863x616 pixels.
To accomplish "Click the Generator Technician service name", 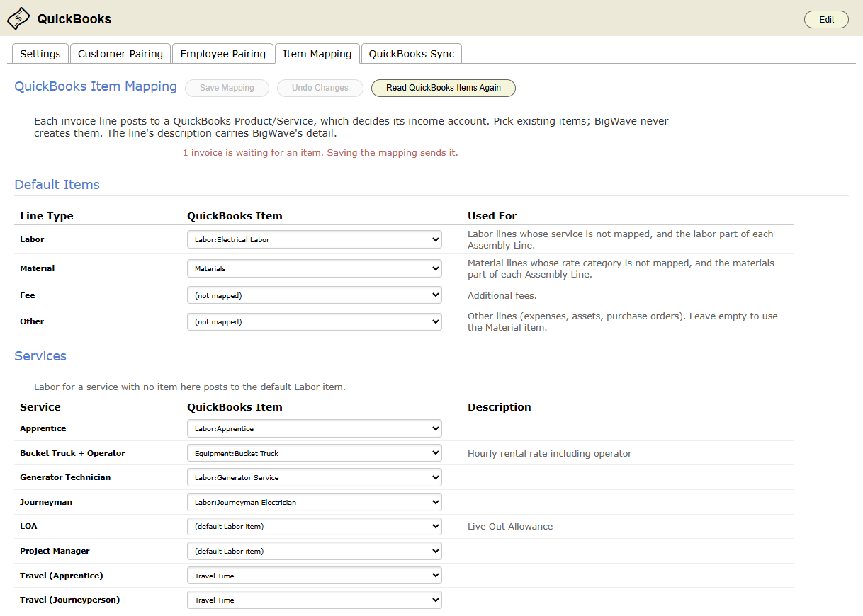I will coord(65,477).
